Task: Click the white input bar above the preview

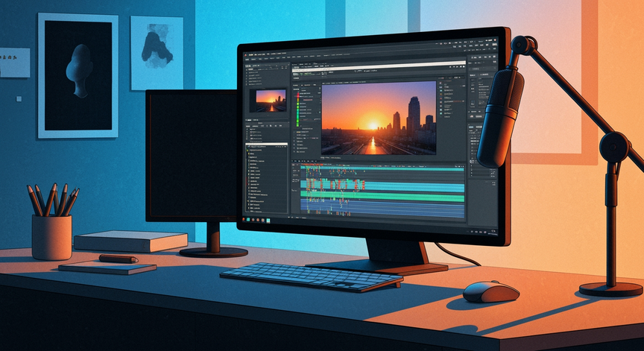Action: point(379,66)
